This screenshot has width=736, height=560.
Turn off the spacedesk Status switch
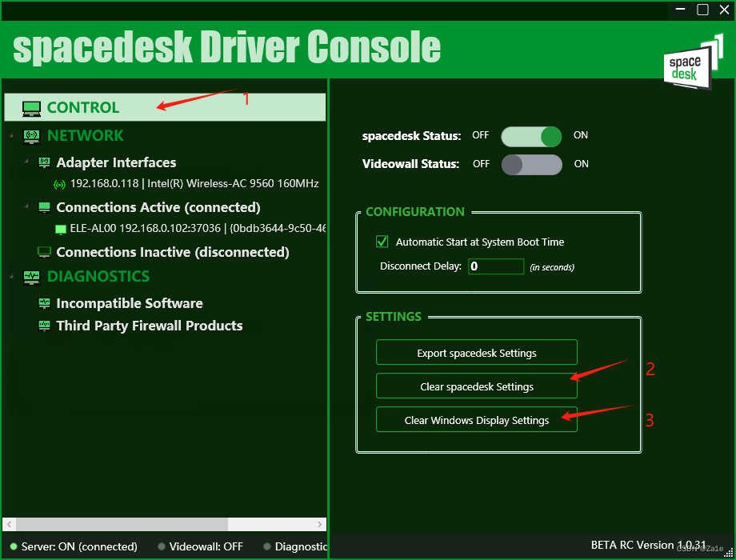click(531, 137)
